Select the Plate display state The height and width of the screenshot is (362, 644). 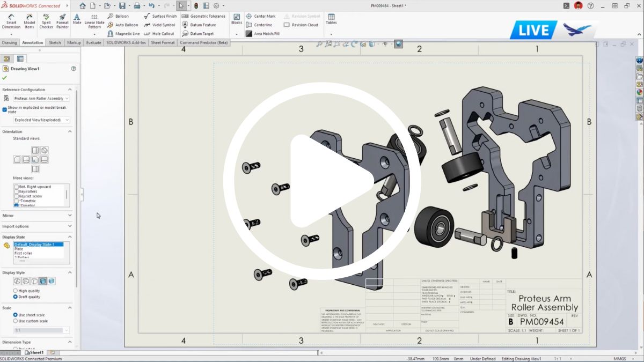tap(19, 249)
